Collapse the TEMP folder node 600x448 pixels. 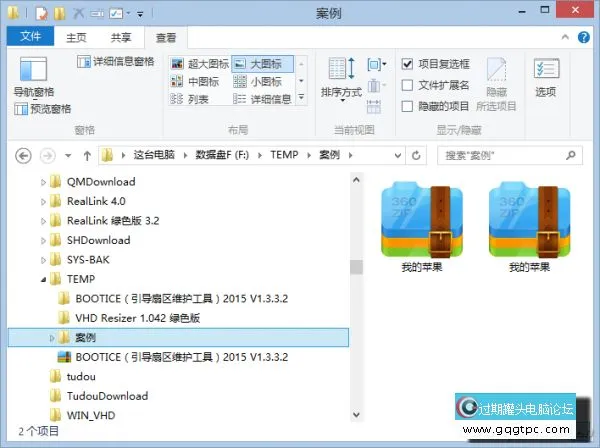(x=44, y=280)
